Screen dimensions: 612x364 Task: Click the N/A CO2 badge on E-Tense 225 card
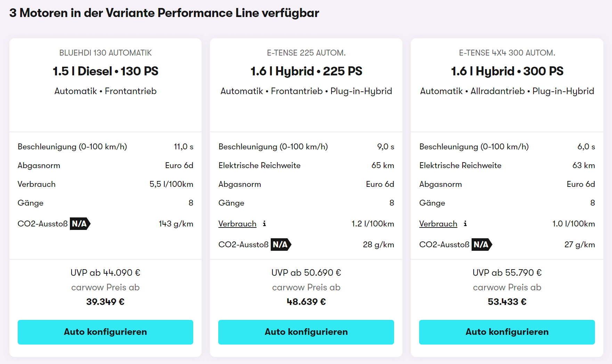click(281, 245)
